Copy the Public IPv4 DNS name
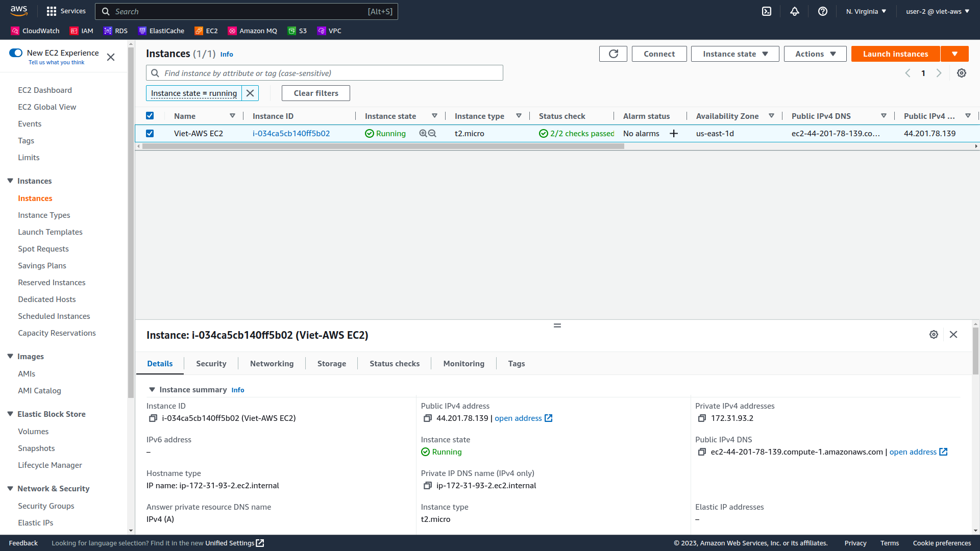The height and width of the screenshot is (551, 980). (x=702, y=452)
